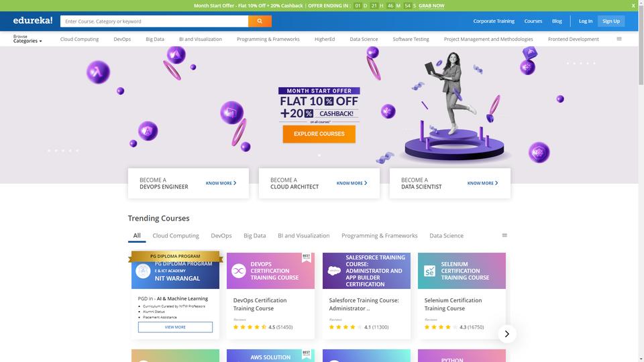Click the chevron next to Cloud Architect Know More
This screenshot has width=644, height=362.
point(366,183)
